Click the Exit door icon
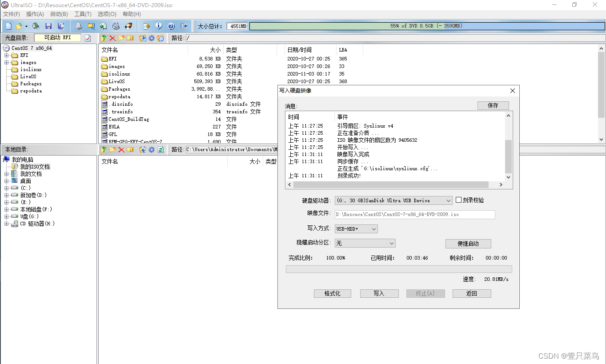 click(x=184, y=26)
